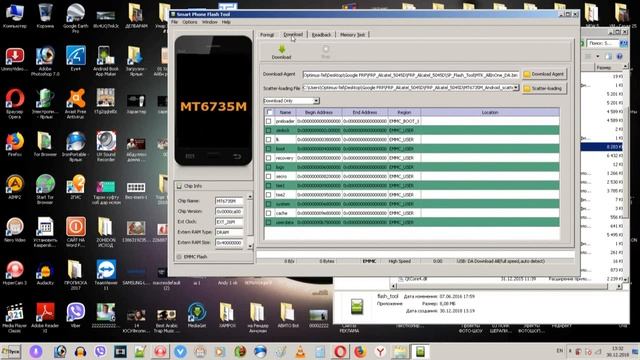Screen dimensions: 640x360
Task: Toggle the secro partition checkbox
Action: coord(268,176)
